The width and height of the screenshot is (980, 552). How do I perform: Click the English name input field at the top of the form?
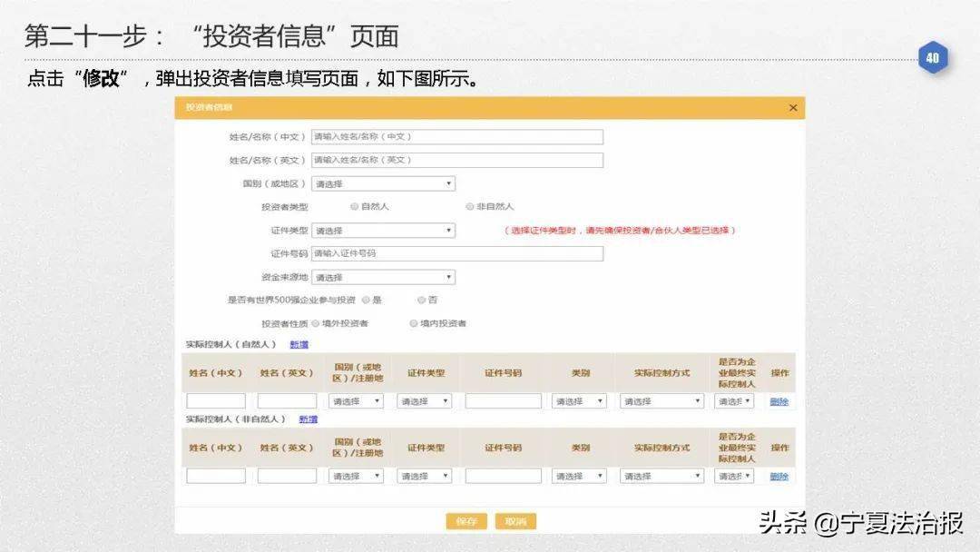point(456,160)
